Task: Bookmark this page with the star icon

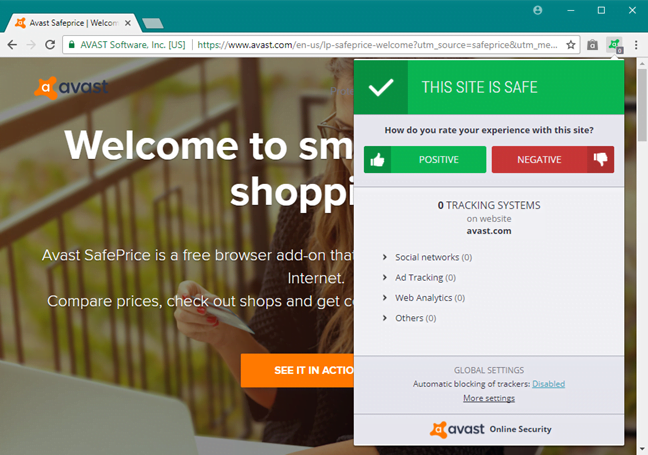Action: pos(571,45)
